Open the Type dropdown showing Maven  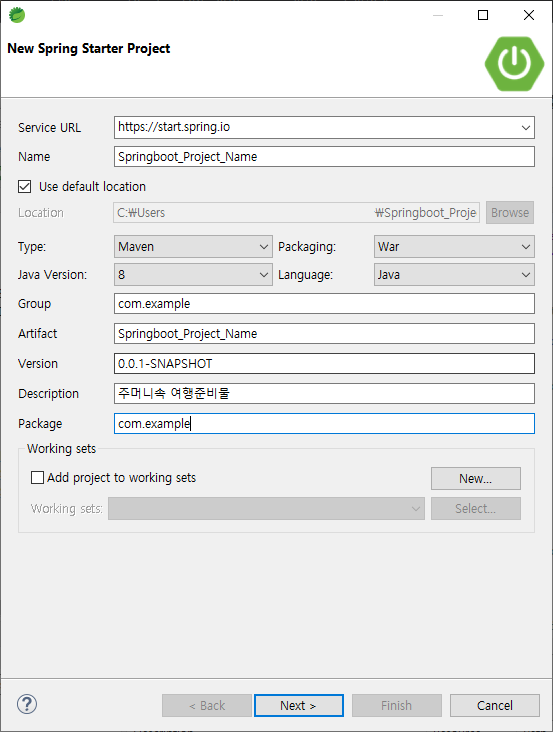click(x=193, y=246)
